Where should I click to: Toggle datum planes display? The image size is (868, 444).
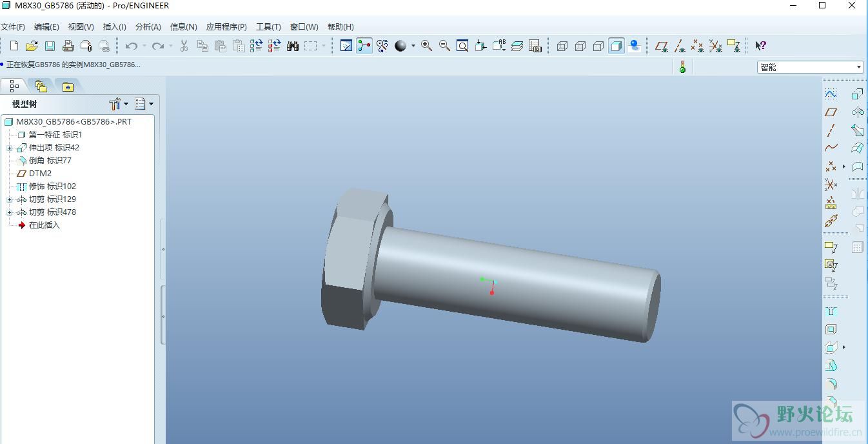(661, 46)
